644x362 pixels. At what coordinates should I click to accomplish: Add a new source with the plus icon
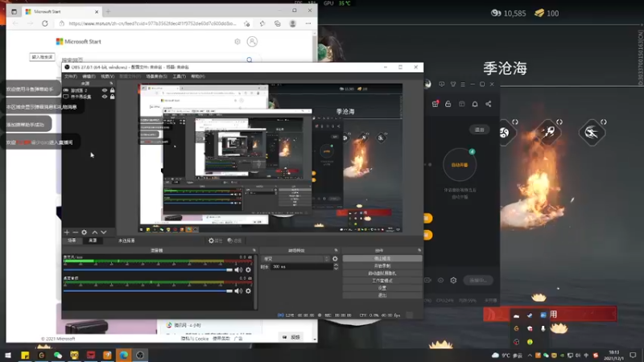(x=67, y=232)
